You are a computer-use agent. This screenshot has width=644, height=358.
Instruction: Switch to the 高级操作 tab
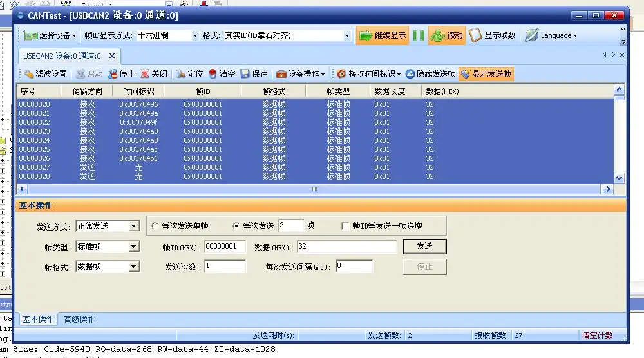pyautogui.click(x=79, y=319)
